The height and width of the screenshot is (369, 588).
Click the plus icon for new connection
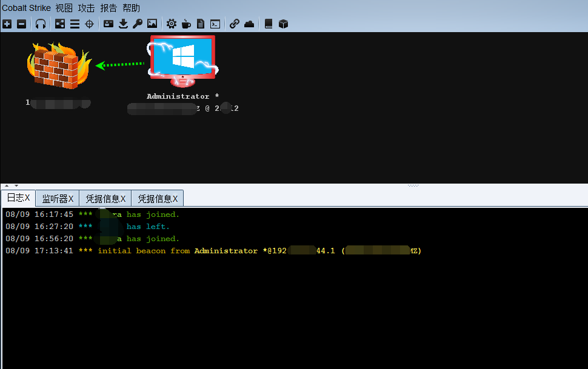(x=7, y=24)
